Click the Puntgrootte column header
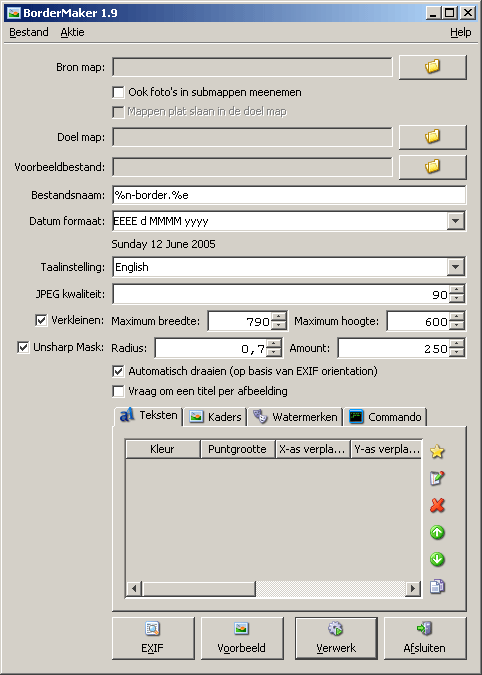 pyautogui.click(x=238, y=449)
